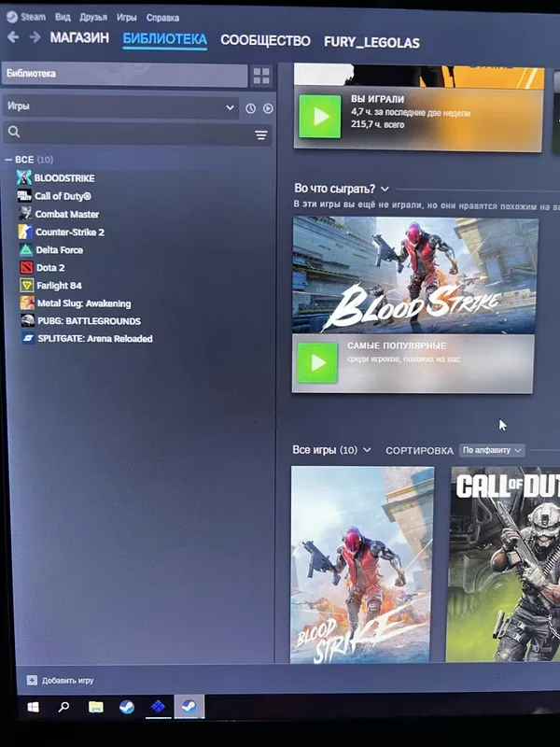Open По алфавиту sorting dropdown
Screen dimensions: 560x747
[492, 450]
